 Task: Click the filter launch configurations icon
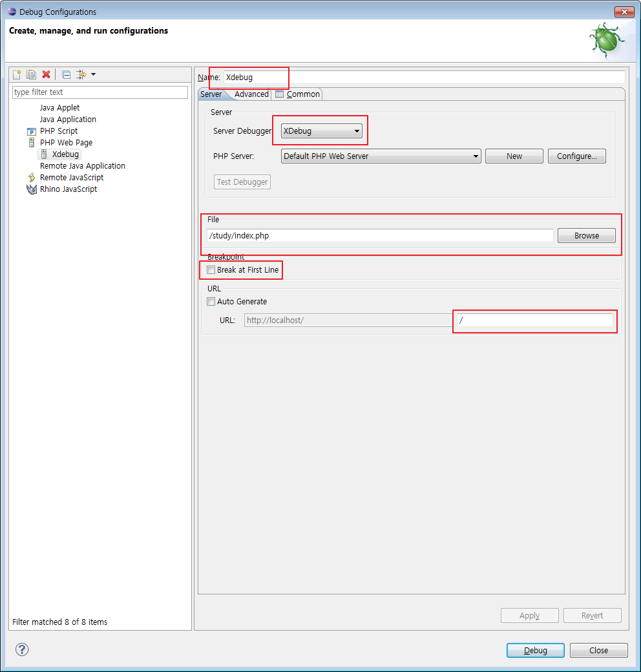81,75
